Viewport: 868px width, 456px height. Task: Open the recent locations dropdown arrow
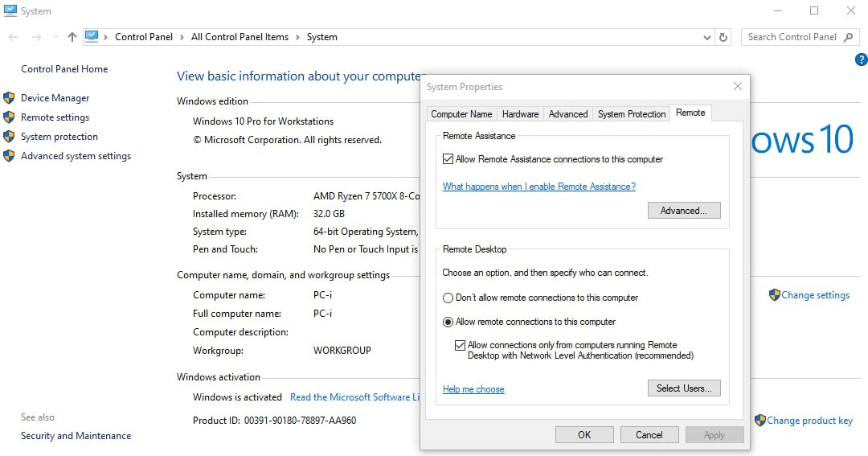pos(55,37)
